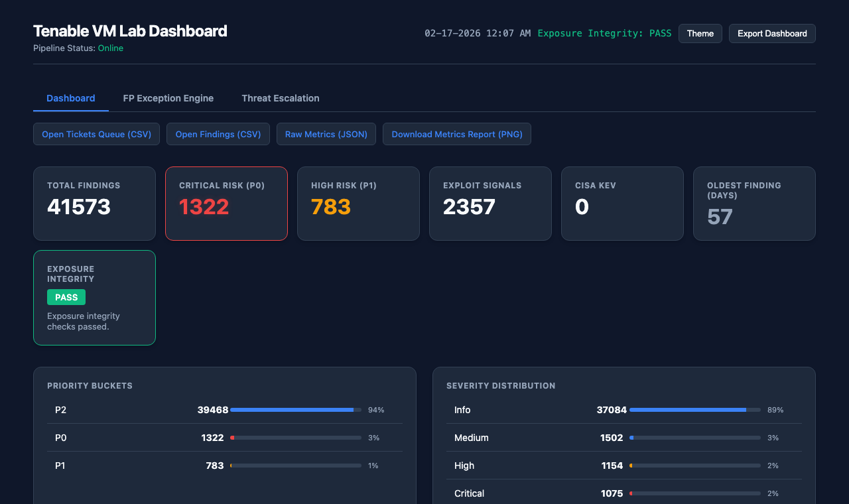This screenshot has height=504, width=849.
Task: Open the Threat Escalation tab
Action: pyautogui.click(x=281, y=98)
